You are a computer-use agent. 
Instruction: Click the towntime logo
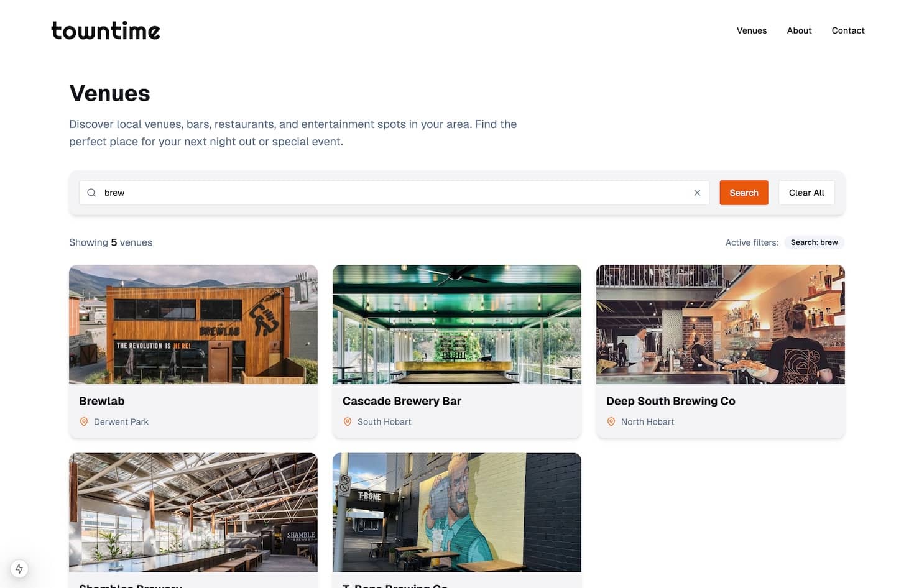(106, 30)
